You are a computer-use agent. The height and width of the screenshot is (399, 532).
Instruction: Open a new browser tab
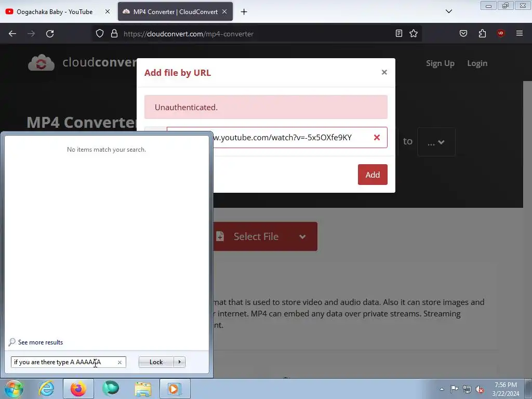(x=244, y=12)
